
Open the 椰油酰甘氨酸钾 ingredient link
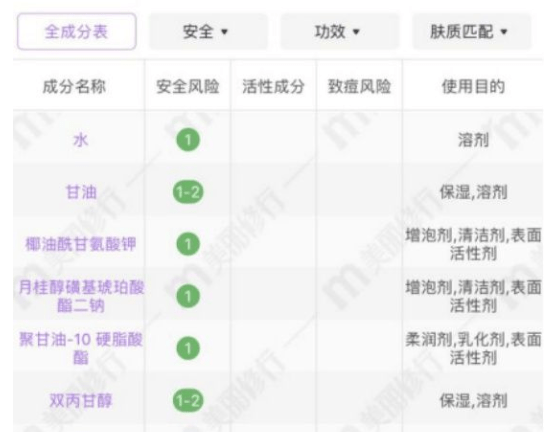[x=81, y=244]
